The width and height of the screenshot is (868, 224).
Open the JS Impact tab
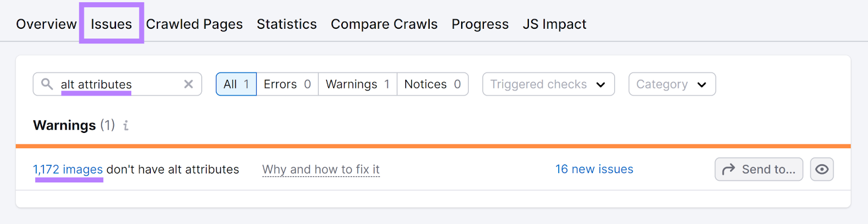tap(554, 24)
